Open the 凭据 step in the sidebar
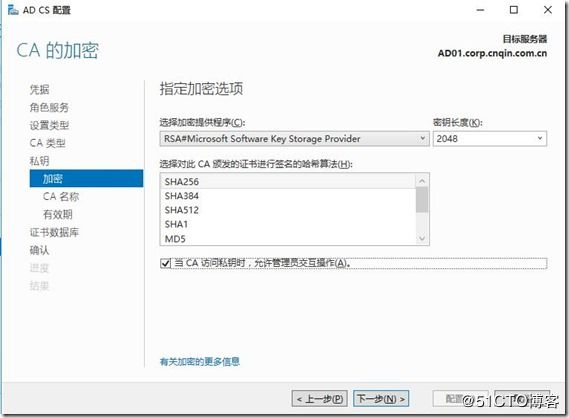Screen dimensions: 569x418 pyautogui.click(x=39, y=89)
